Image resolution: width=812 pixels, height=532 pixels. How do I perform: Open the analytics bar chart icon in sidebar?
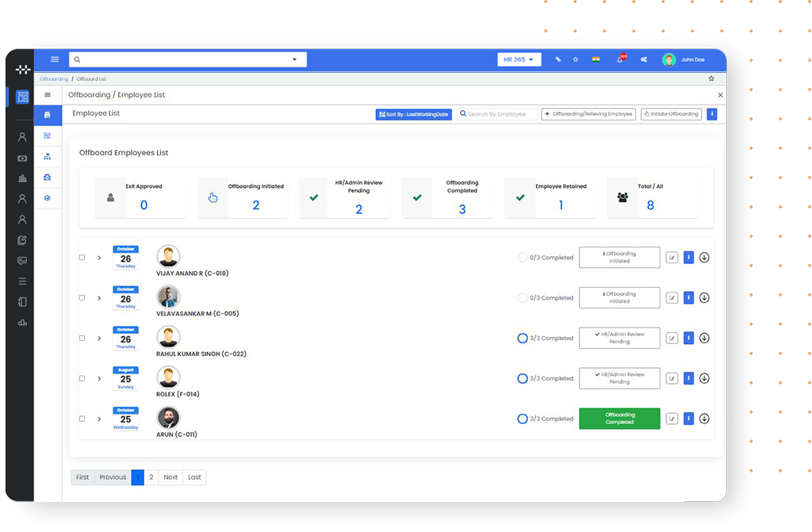tap(22, 176)
